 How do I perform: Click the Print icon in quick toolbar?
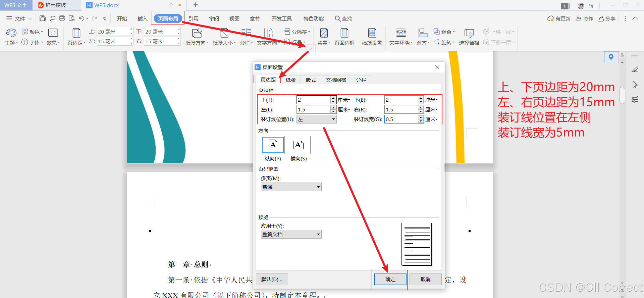click(x=62, y=18)
